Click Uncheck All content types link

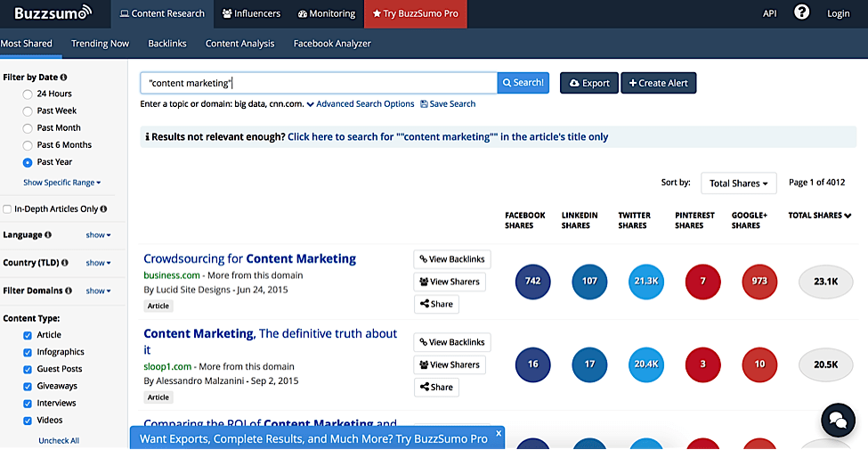point(59,440)
